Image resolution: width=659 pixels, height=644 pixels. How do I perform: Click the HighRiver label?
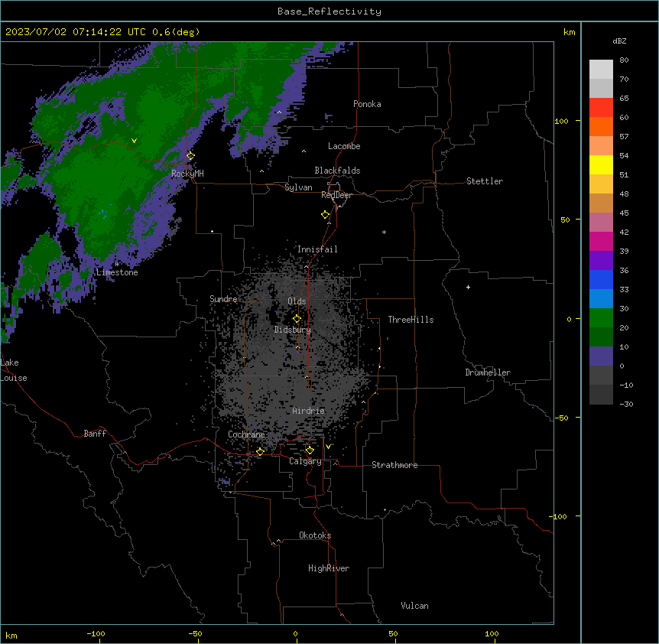[x=329, y=568]
